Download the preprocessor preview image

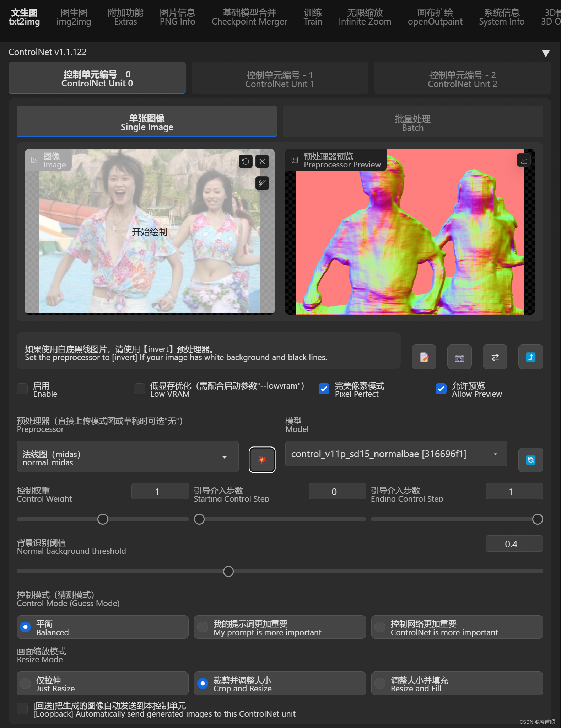pos(524,160)
